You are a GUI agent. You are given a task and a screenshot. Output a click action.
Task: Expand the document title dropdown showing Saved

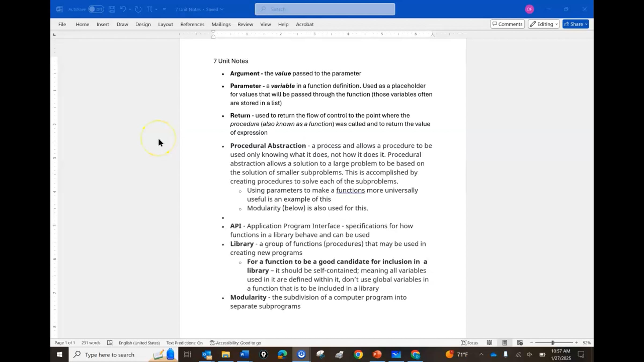pyautogui.click(x=222, y=9)
